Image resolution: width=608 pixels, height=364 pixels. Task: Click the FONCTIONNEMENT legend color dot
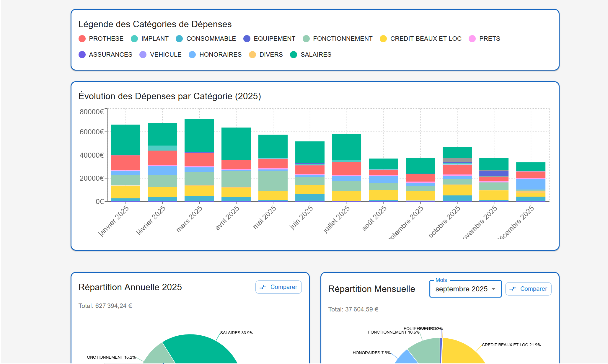(x=306, y=39)
